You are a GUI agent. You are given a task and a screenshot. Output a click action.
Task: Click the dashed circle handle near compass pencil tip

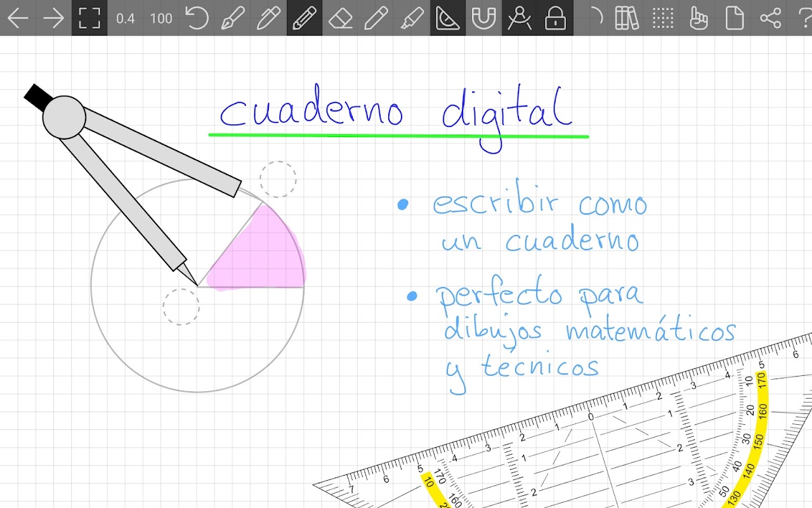click(278, 179)
